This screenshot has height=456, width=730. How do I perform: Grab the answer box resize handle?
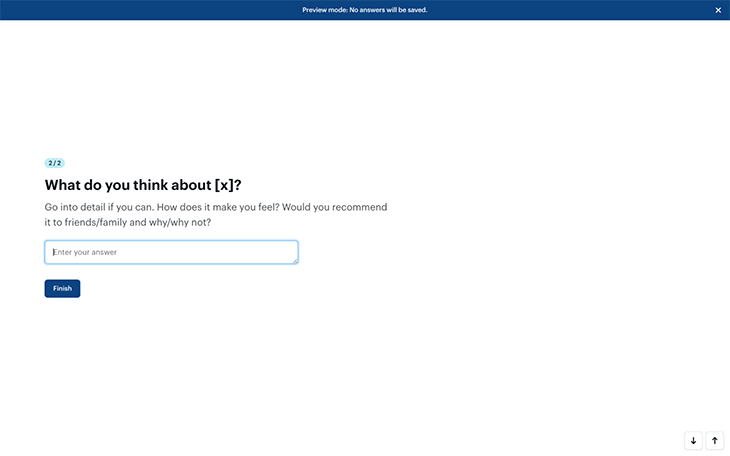coord(295,261)
